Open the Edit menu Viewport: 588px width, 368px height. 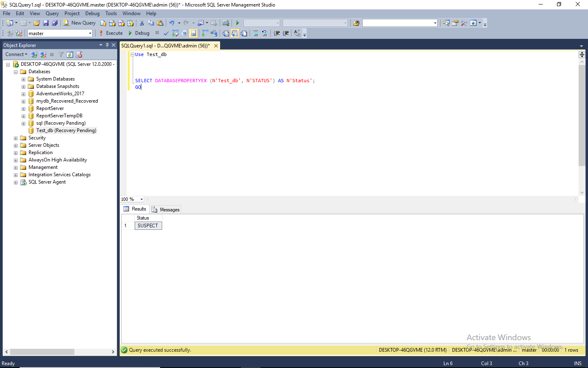20,13
